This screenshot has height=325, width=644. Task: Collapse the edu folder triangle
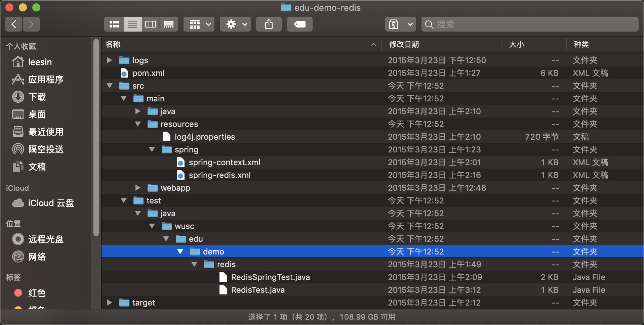pyautogui.click(x=166, y=239)
